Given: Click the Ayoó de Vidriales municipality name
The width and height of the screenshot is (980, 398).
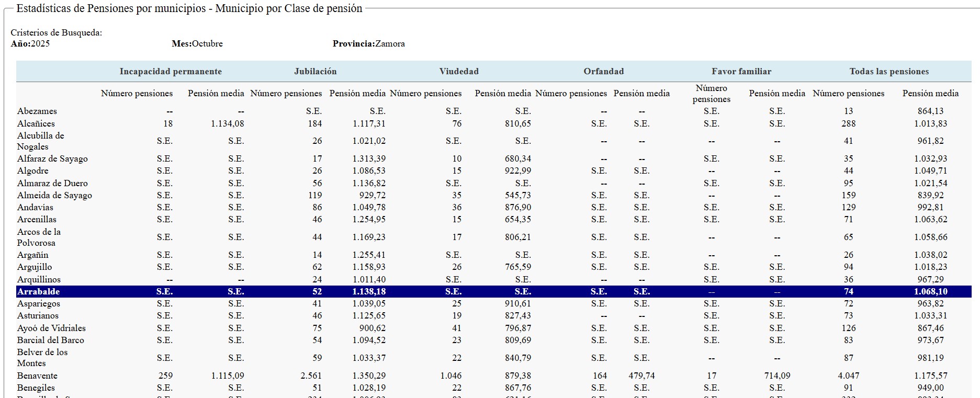Looking at the screenshot, I should [51, 328].
